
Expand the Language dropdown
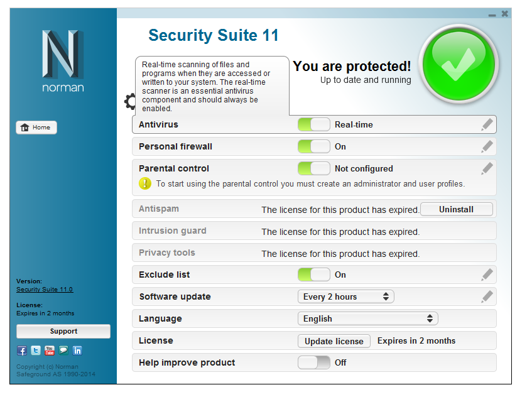pyautogui.click(x=367, y=318)
